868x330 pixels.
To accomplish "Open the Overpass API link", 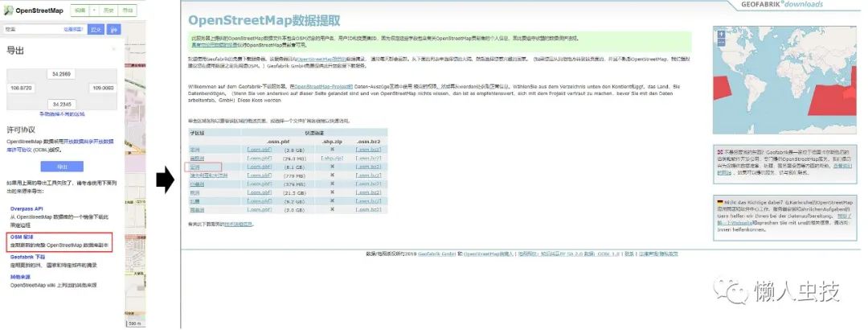I will (27, 208).
